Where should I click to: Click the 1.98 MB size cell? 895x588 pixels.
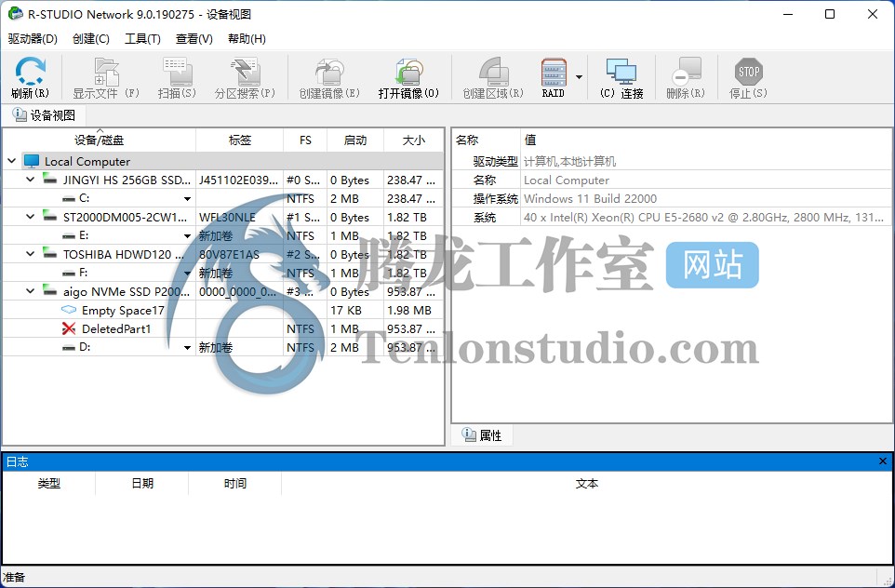(x=413, y=311)
